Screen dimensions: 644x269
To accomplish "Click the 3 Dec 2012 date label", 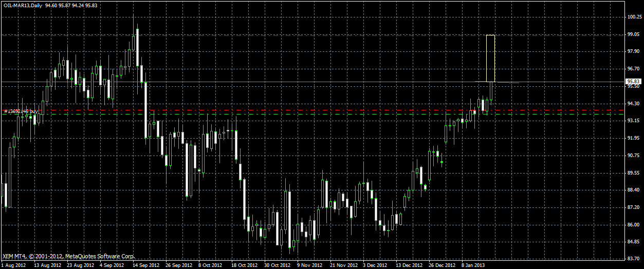I will [x=375, y=265].
